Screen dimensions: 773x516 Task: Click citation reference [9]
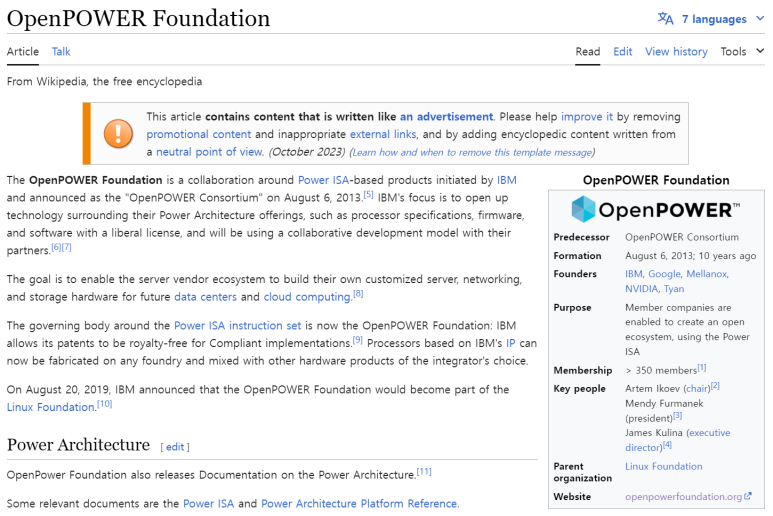click(357, 340)
